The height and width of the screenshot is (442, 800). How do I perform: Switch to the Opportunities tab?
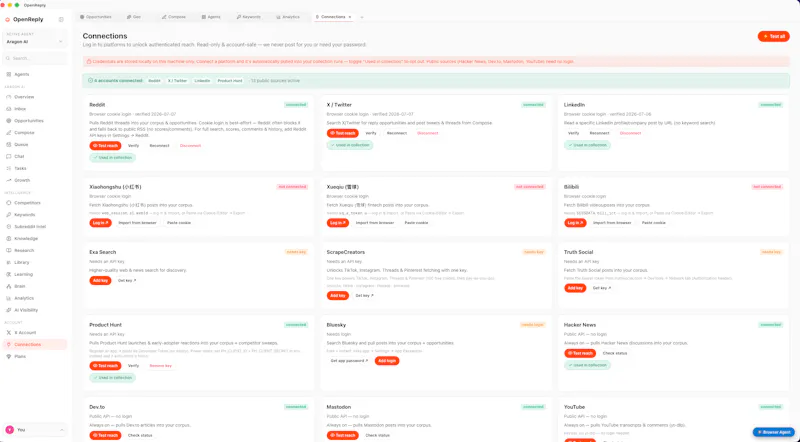(x=95, y=17)
